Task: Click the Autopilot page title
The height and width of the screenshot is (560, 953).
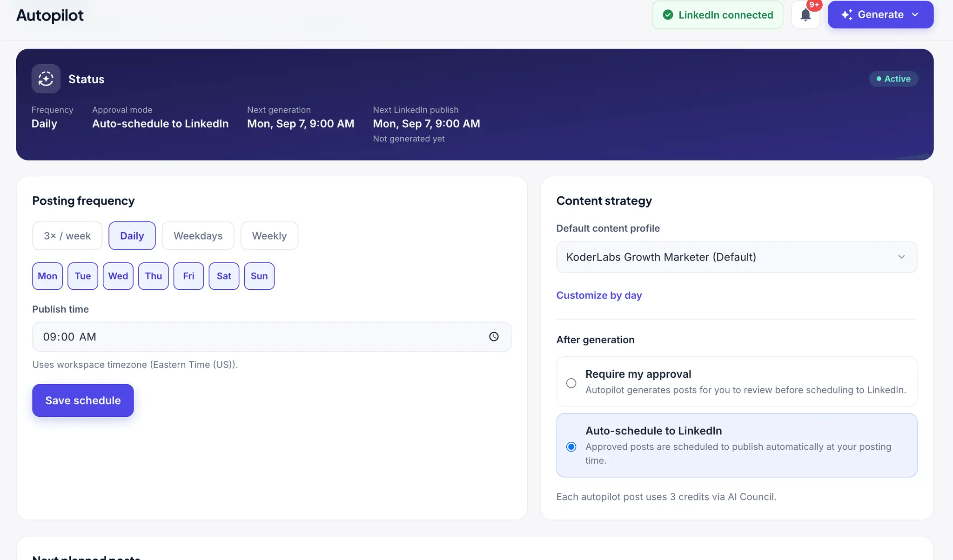Action: click(x=50, y=15)
